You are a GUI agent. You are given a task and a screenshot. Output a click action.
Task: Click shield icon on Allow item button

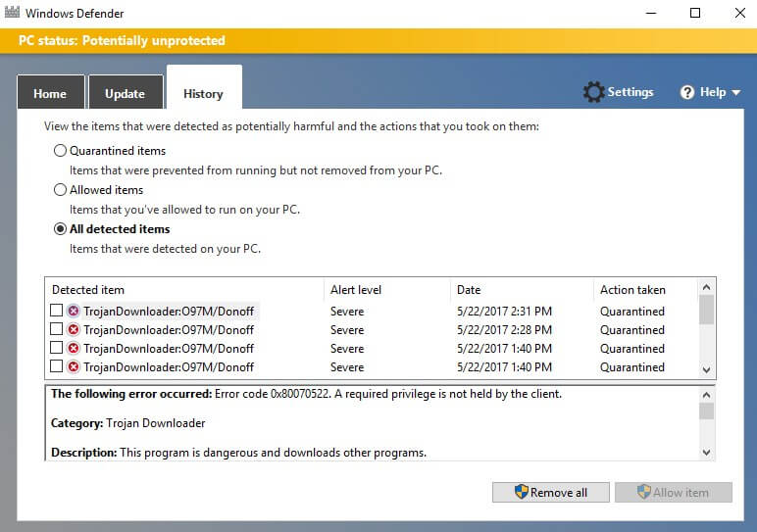[644, 492]
